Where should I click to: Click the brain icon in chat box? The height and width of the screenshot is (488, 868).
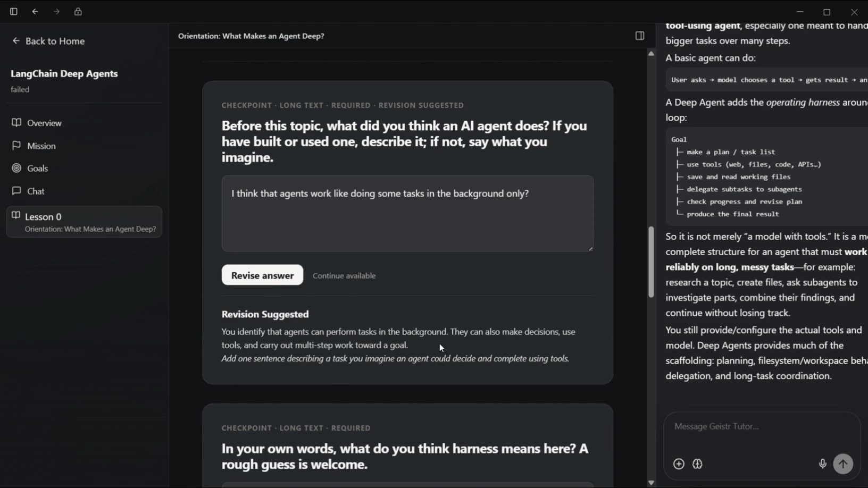pyautogui.click(x=698, y=464)
